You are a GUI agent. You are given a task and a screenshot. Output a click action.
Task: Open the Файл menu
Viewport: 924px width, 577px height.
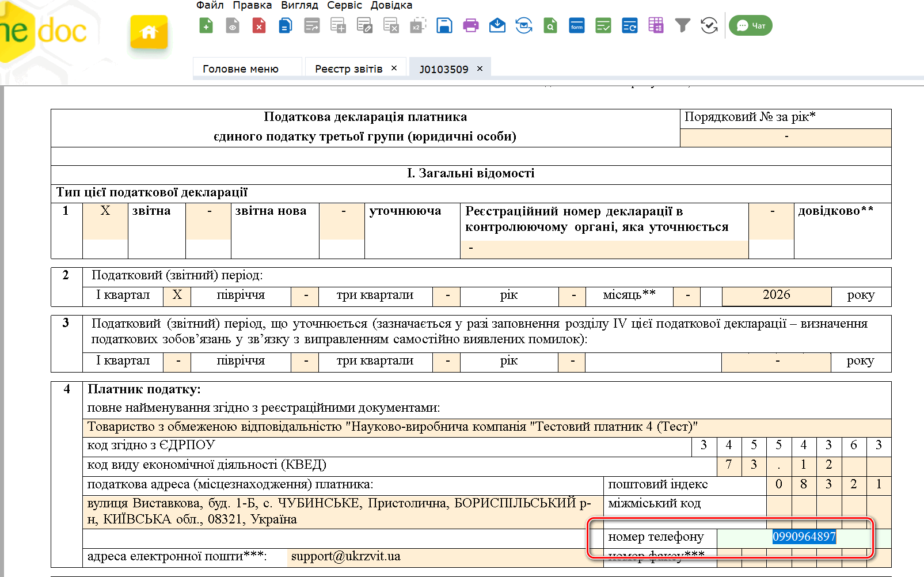(x=210, y=5)
